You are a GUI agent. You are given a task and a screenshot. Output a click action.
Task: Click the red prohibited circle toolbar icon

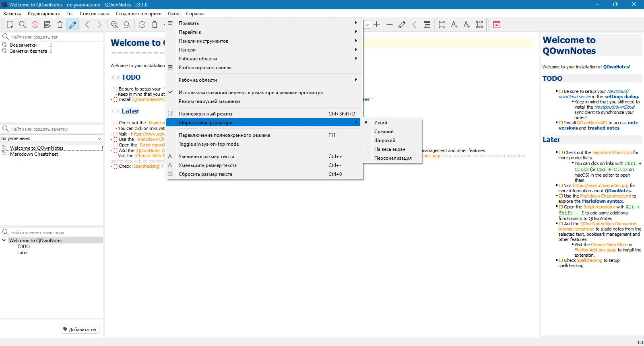tap(35, 25)
